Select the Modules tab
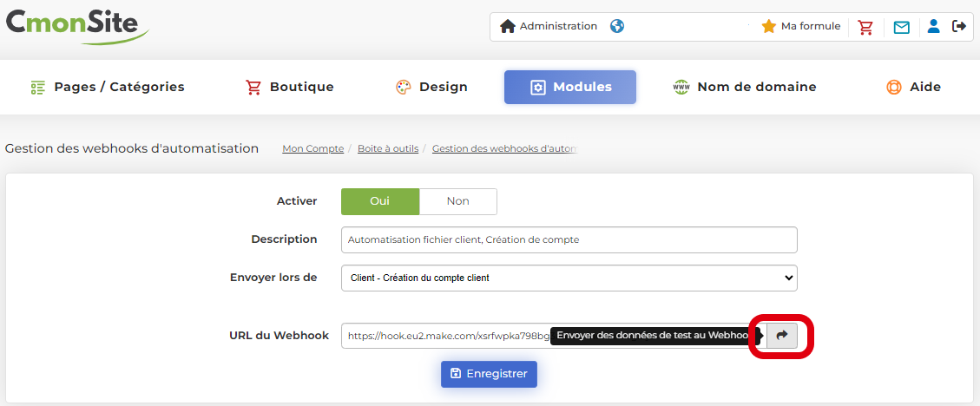Viewport: 980px width, 406px height. [x=570, y=87]
